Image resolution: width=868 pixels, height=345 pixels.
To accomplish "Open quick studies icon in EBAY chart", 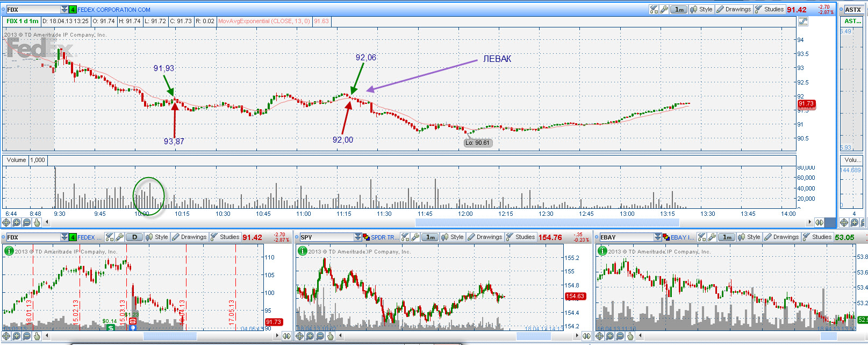I will pos(701,237).
